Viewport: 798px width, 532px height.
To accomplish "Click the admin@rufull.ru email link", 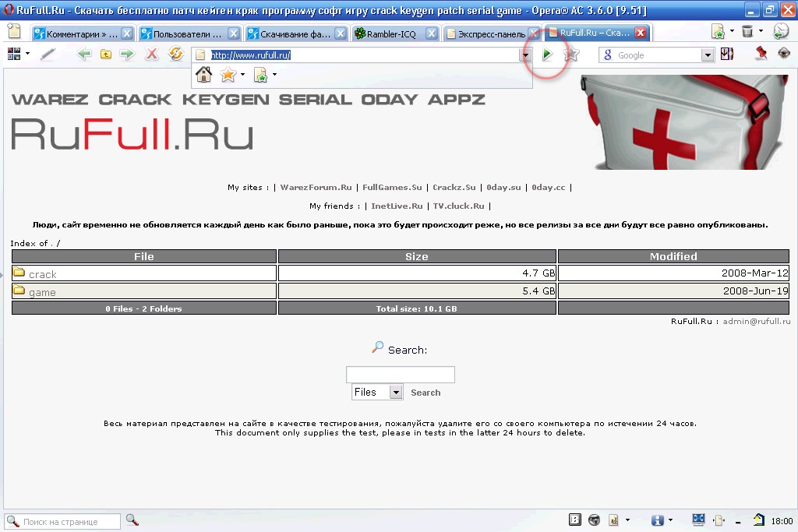I will pyautogui.click(x=756, y=321).
